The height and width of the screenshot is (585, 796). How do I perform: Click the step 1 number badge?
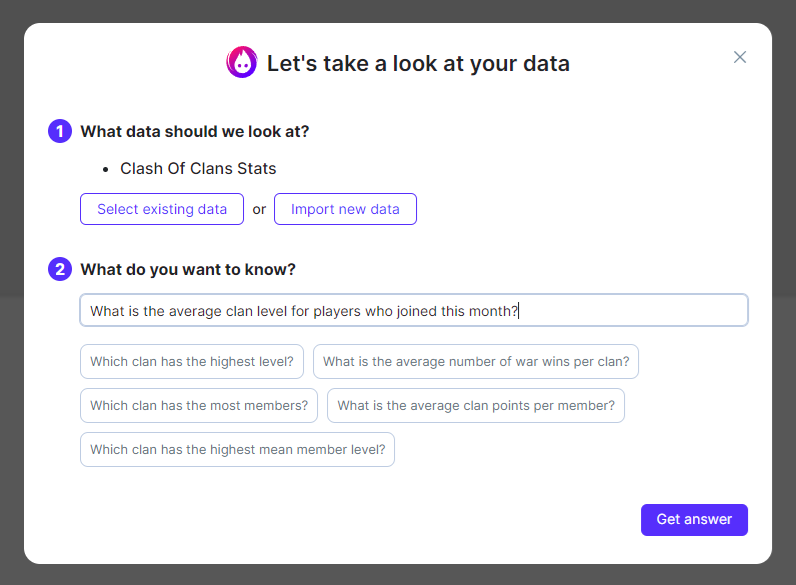(60, 131)
